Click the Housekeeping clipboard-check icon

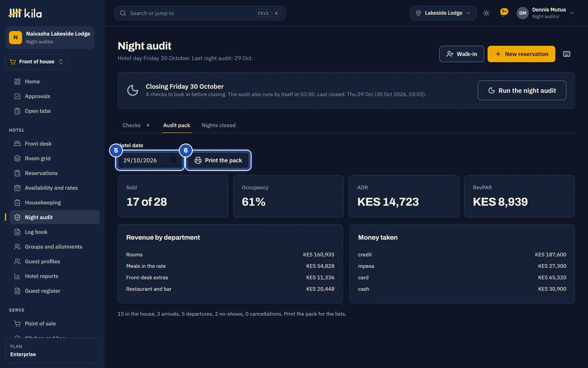(17, 203)
